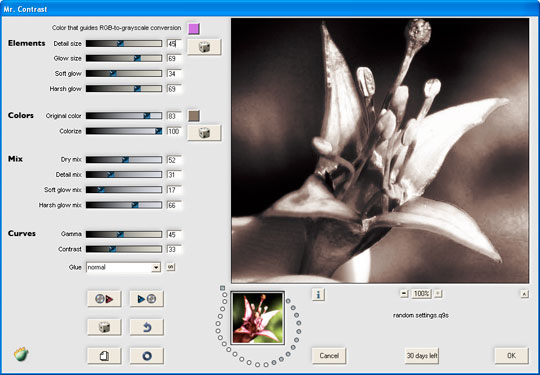Screen dimensions: 540x375
Task: Click the Soft glow mix slider
Action: pos(124,190)
